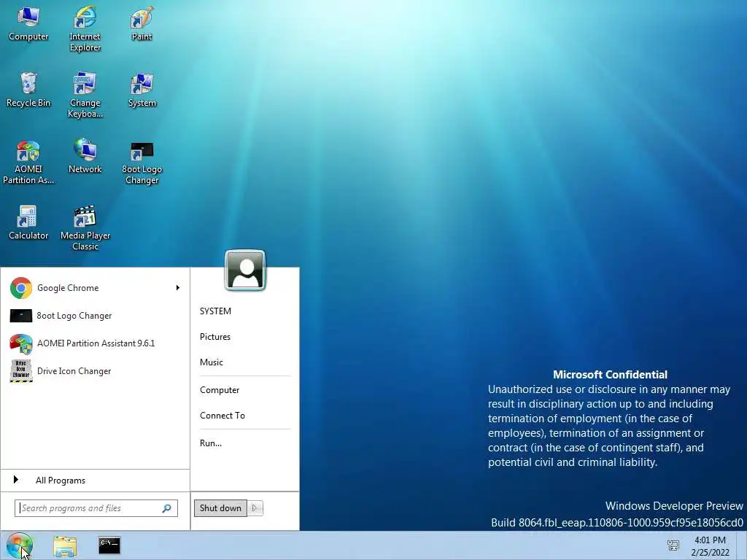Click the Shut down button
The width and height of the screenshot is (747, 560).
coord(220,508)
